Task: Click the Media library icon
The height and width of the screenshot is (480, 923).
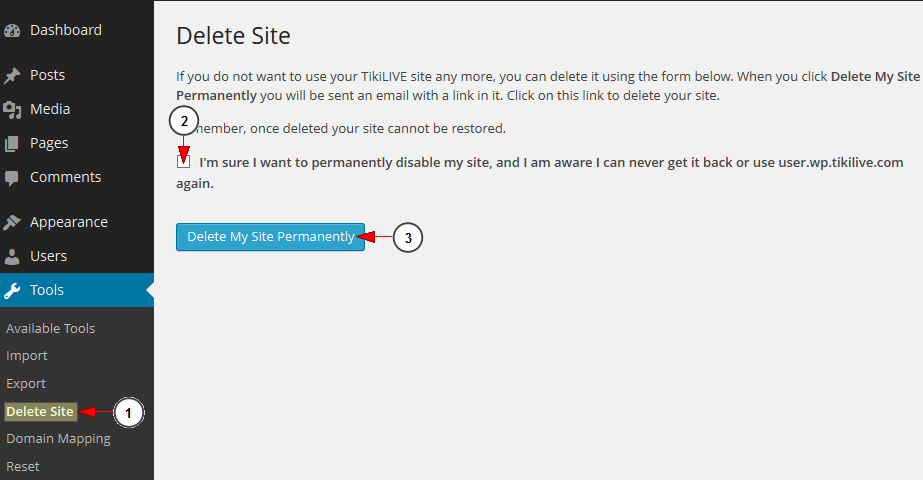Action: [x=12, y=110]
